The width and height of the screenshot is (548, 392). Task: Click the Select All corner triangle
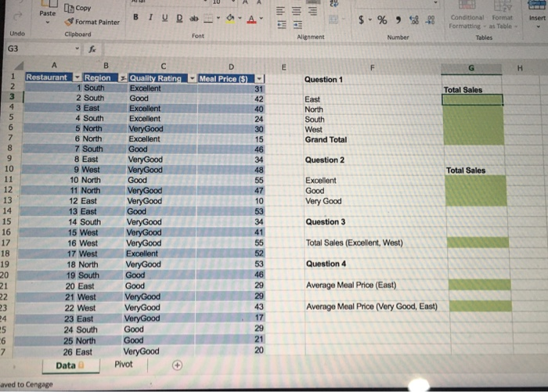tap(19, 66)
